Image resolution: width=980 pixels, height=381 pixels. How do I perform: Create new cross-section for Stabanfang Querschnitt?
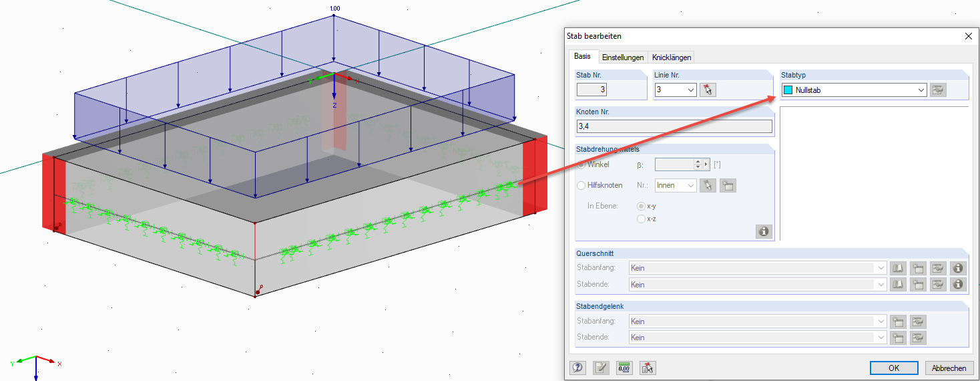(919, 267)
